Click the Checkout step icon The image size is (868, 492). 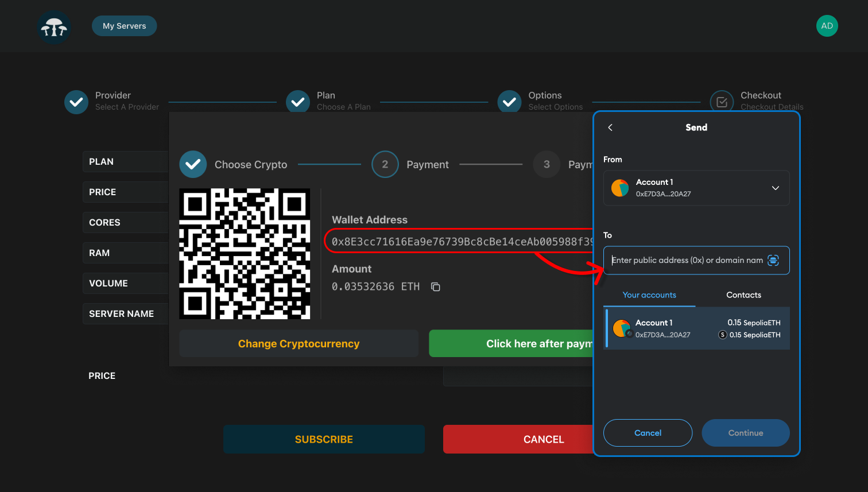(x=722, y=102)
